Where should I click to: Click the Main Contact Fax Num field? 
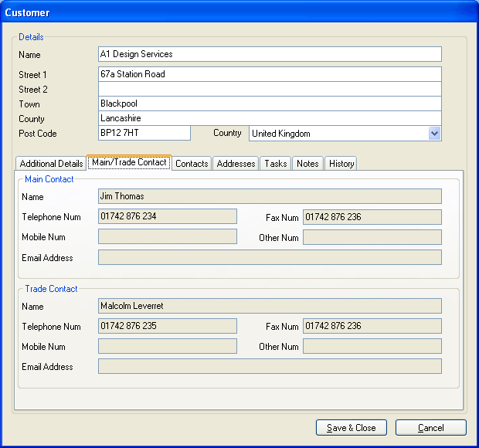[372, 217]
